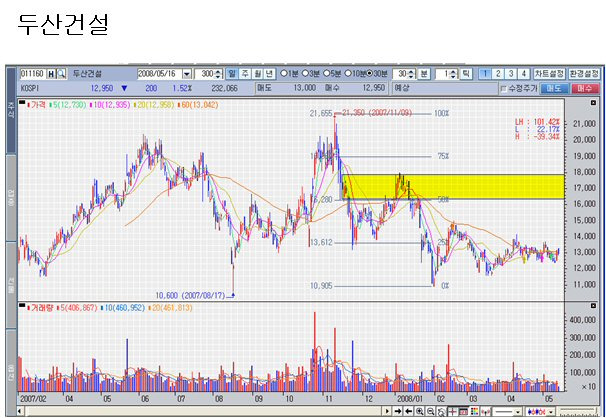This screenshot has height=418, width=606.
Task: Click the right arrow scroll-forward icon
Action: point(398,411)
